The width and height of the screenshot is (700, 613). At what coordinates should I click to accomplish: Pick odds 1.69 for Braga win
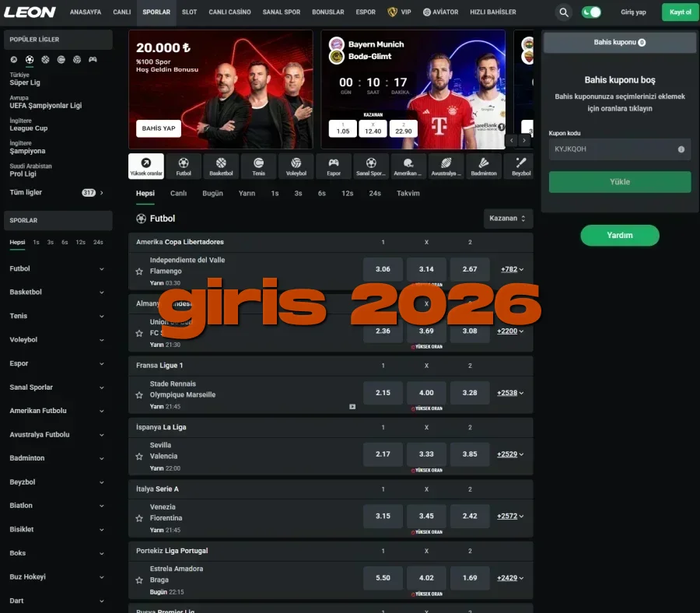[x=470, y=578]
